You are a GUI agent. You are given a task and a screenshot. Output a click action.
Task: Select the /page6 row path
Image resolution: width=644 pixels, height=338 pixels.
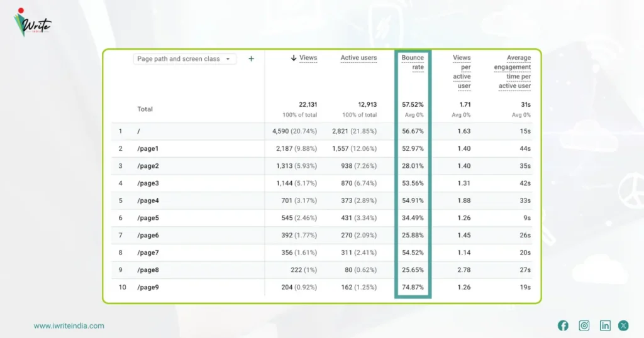click(148, 235)
